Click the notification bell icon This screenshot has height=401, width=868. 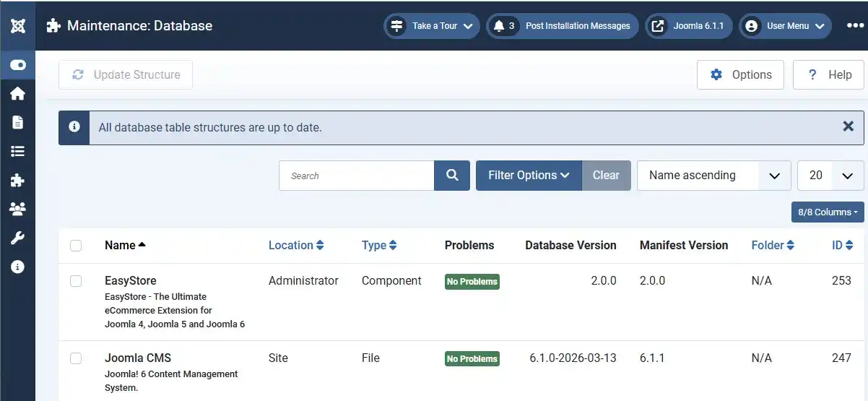tap(498, 26)
